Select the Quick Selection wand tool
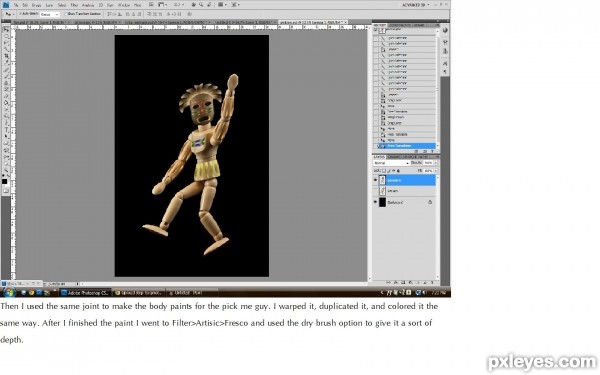 click(7, 48)
